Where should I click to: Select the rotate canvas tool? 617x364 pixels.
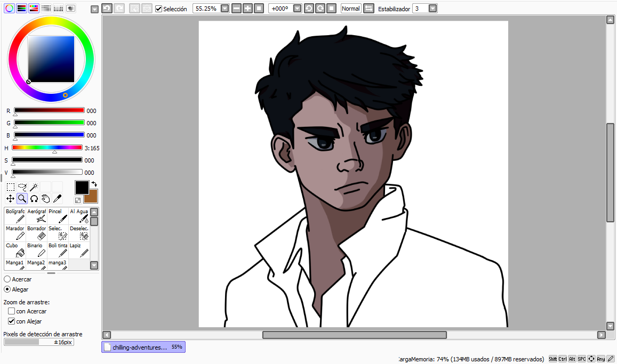pos(34,198)
